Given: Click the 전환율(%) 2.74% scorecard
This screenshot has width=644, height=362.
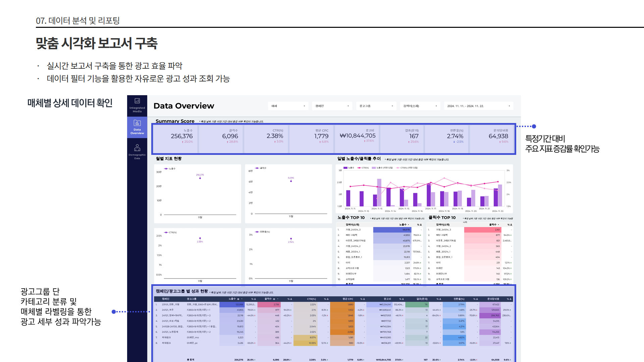Looking at the screenshot, I should [x=455, y=136].
